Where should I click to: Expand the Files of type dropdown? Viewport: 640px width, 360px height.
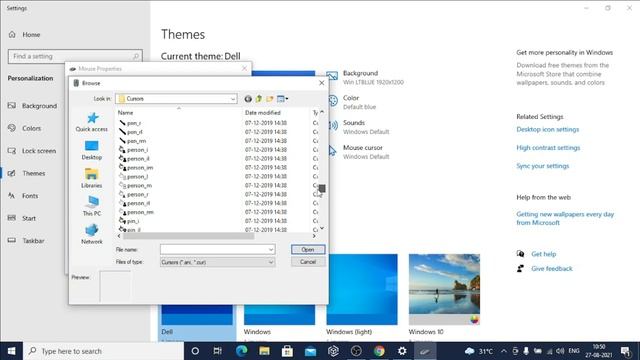[x=271, y=262]
